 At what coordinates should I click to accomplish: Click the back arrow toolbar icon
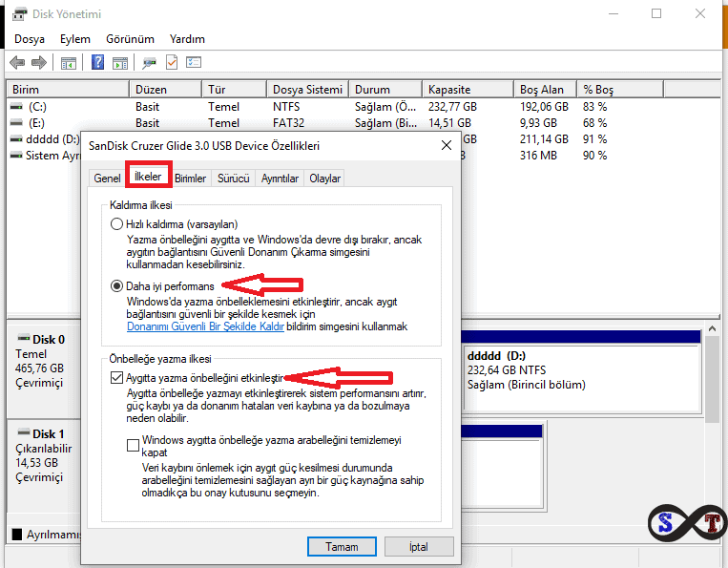17,62
